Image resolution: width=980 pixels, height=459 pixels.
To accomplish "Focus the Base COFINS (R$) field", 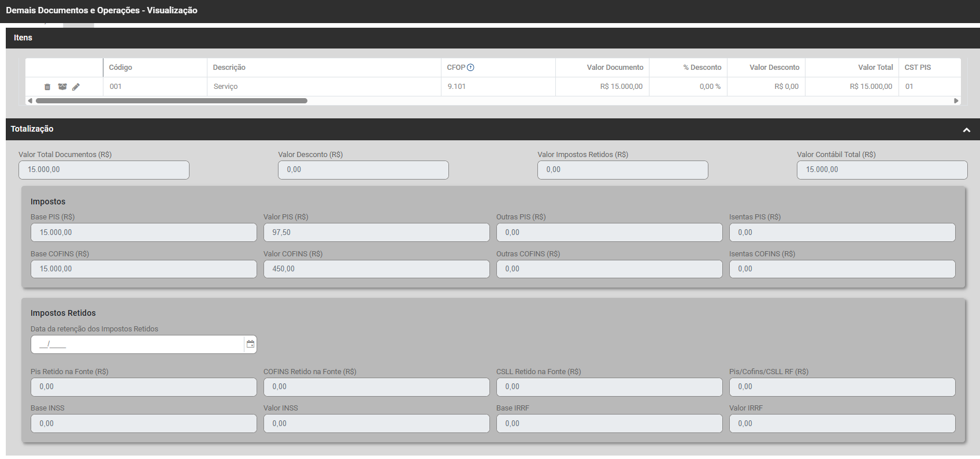I will [144, 269].
